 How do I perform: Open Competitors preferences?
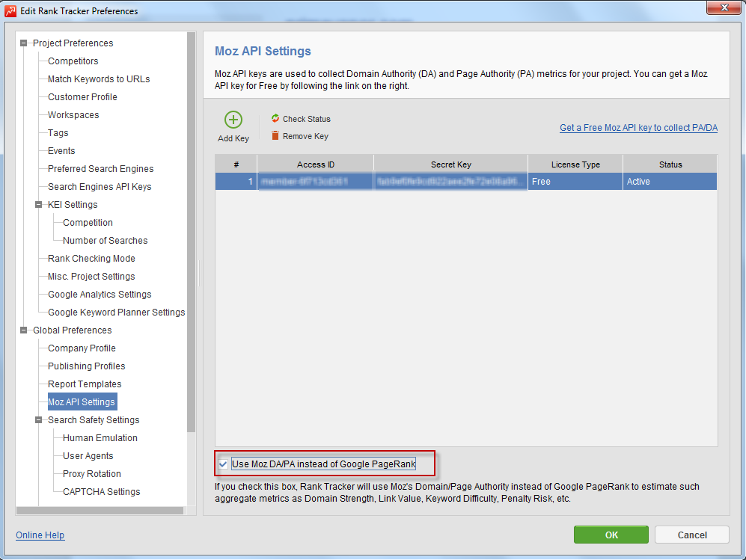coord(73,61)
